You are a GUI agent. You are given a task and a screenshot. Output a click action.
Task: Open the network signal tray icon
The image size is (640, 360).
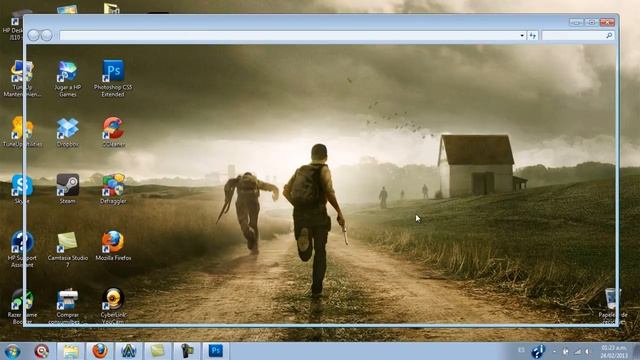pyautogui.click(x=577, y=351)
